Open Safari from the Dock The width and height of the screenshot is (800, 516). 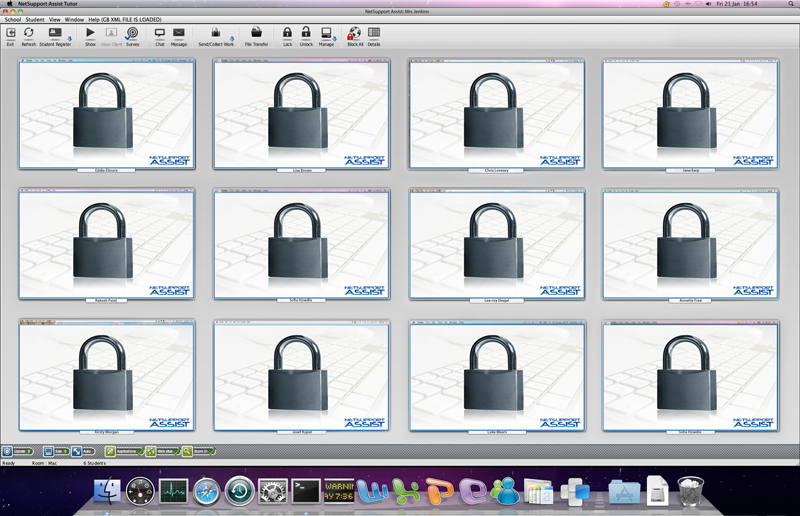point(206,491)
